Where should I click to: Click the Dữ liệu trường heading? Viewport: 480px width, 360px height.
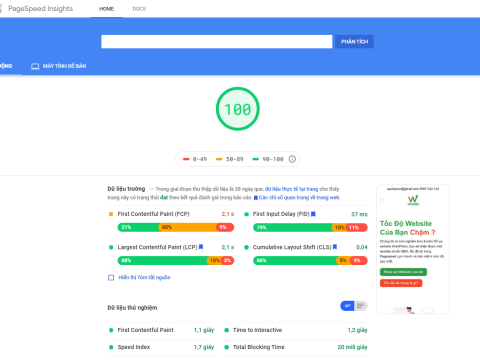click(x=126, y=189)
